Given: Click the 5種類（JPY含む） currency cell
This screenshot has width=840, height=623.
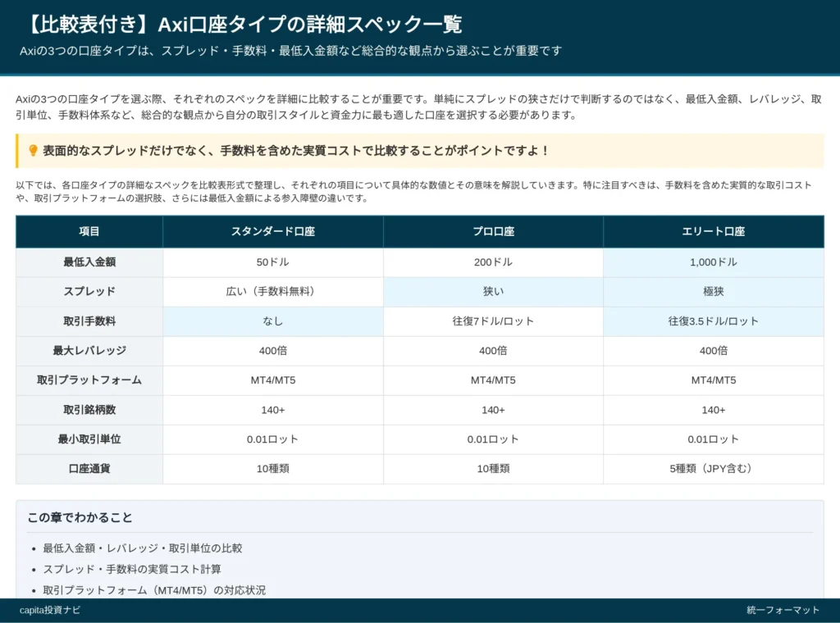Looking at the screenshot, I should coord(714,469).
